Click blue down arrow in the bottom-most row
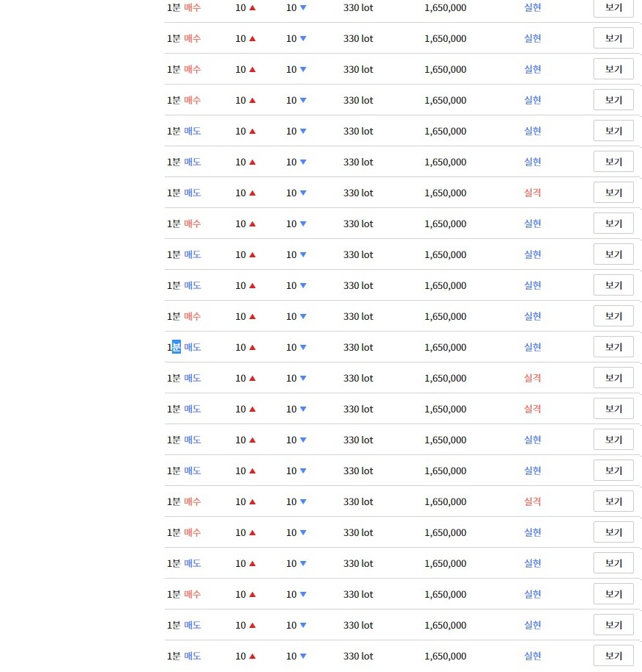This screenshot has height=672, width=642. pos(303,656)
